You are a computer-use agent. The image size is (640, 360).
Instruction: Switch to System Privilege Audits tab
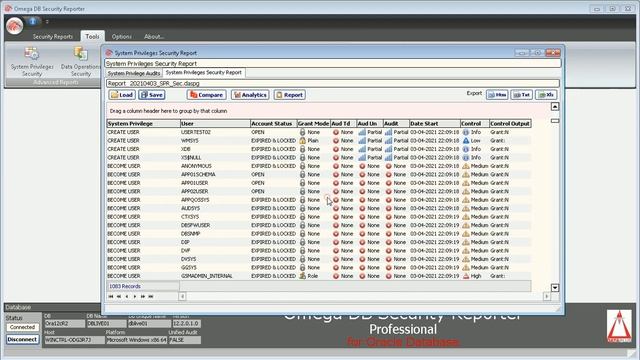(134, 73)
